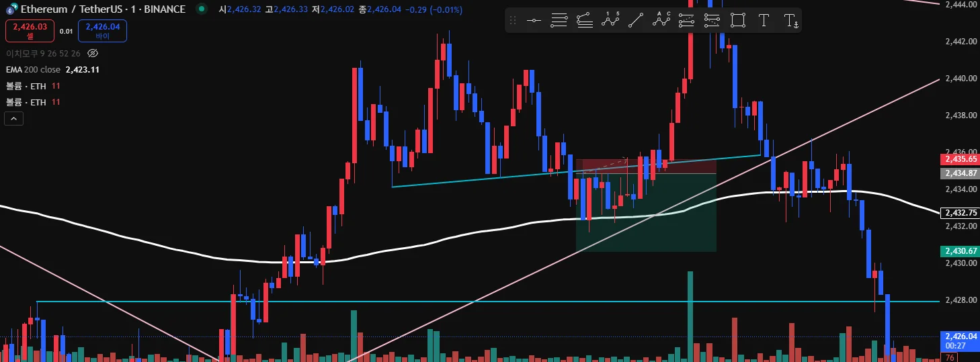This screenshot has height=362, width=980.
Task: Click the tallest teal volume bar
Action: click(x=690, y=316)
